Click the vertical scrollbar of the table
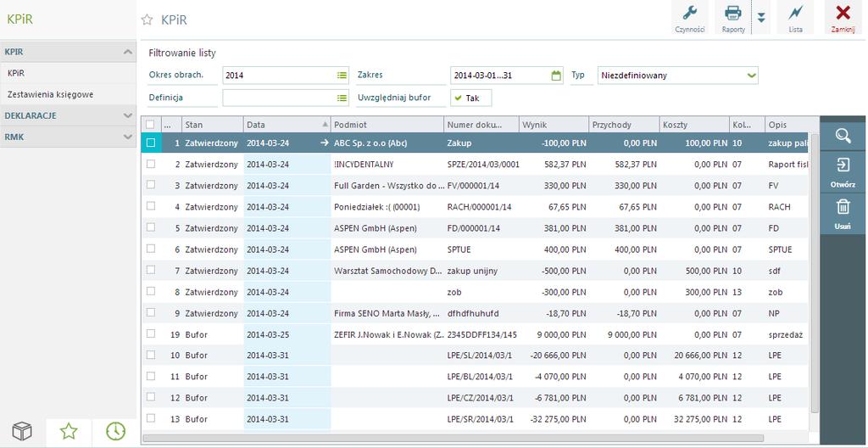Viewport: 868px width, 448px height. (x=815, y=273)
